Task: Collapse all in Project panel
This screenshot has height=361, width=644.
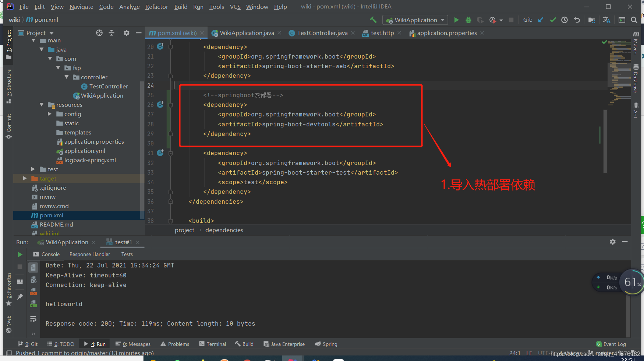Action: [112, 33]
